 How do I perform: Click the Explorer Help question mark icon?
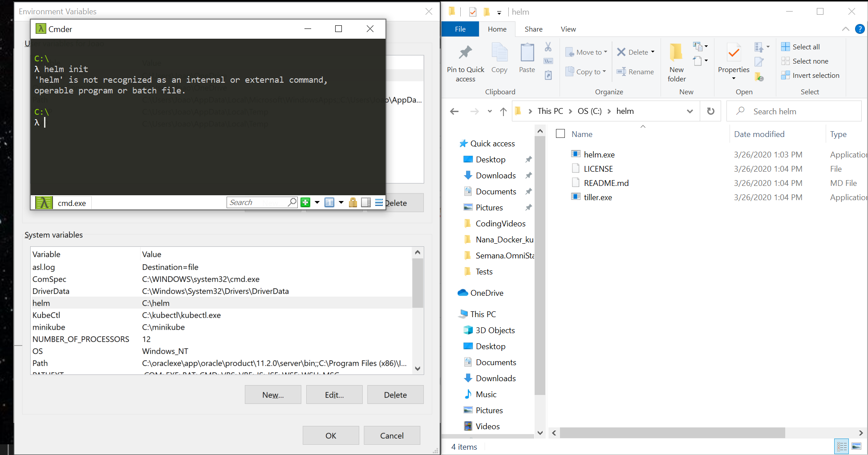[860, 29]
